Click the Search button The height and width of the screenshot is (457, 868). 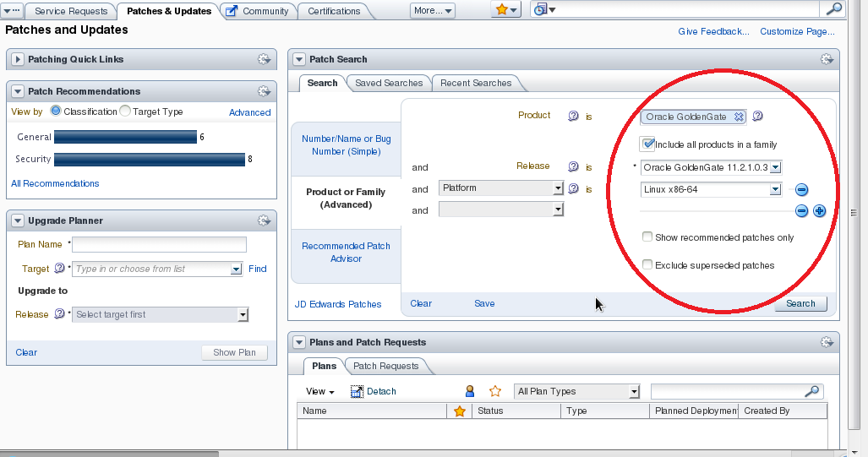coord(800,303)
